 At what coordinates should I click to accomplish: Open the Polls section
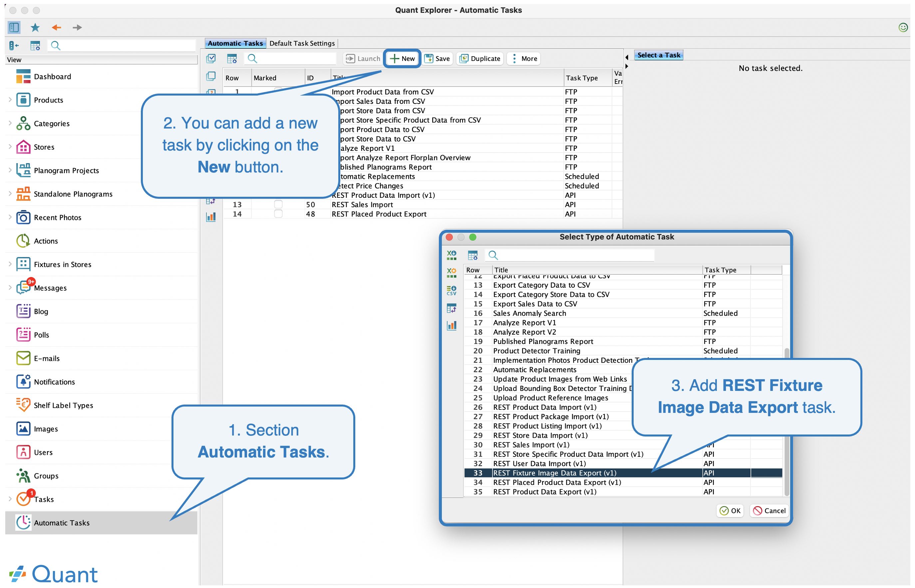point(41,335)
